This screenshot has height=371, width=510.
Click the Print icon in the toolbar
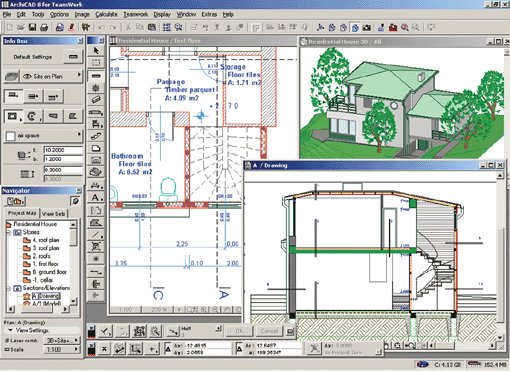click(44, 27)
